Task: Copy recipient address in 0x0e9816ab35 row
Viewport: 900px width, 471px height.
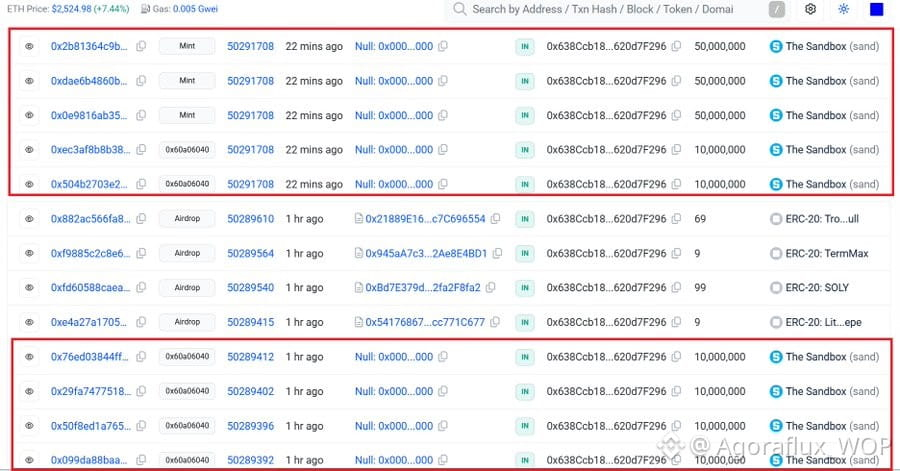Action: (x=676, y=115)
